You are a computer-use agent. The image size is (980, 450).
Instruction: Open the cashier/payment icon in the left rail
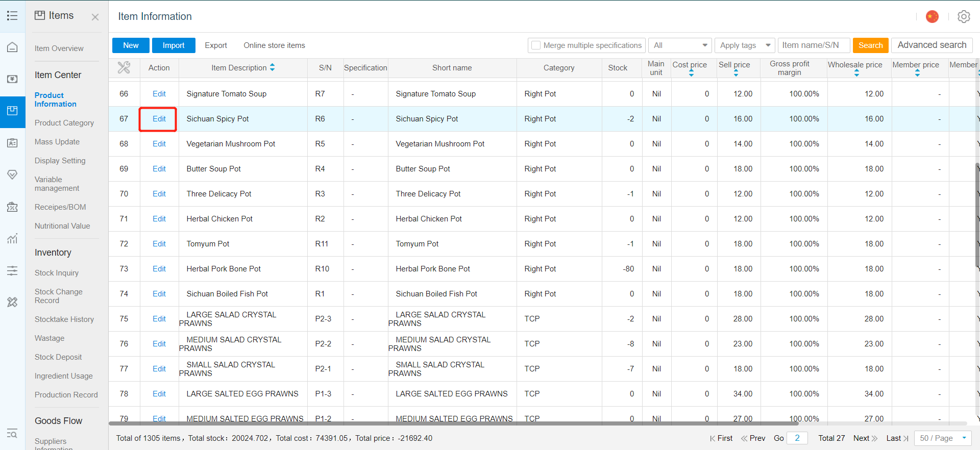(12, 79)
